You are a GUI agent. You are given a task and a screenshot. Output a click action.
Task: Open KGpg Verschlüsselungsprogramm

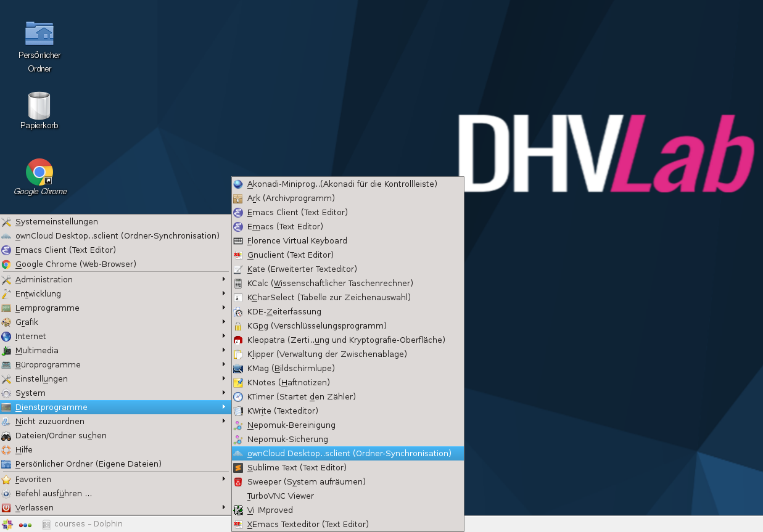pyautogui.click(x=348, y=325)
